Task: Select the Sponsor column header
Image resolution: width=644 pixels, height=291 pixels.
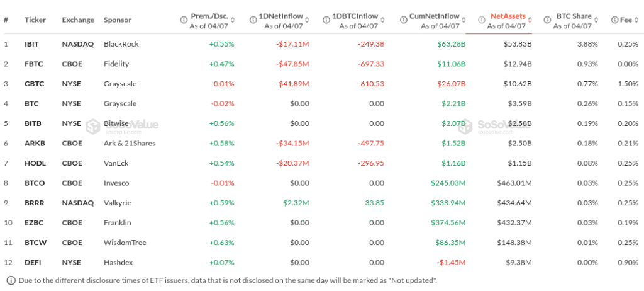Action: (118, 20)
